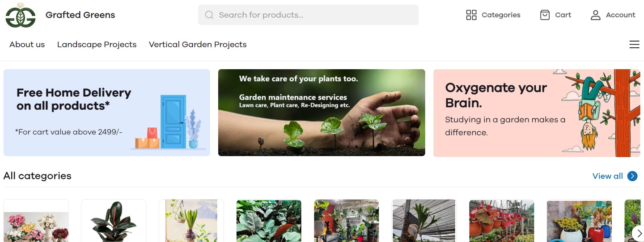Image resolution: width=644 pixels, height=242 pixels.
Task: Open the shopping Cart icon
Action: pos(545,15)
